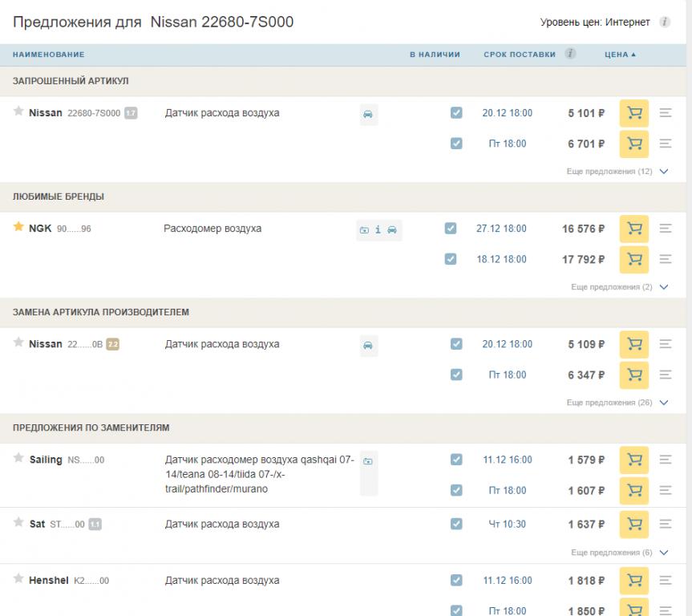Toggle the in-stock checkbox for 5 109 ₽ offer
692x616 pixels.
pos(456,344)
